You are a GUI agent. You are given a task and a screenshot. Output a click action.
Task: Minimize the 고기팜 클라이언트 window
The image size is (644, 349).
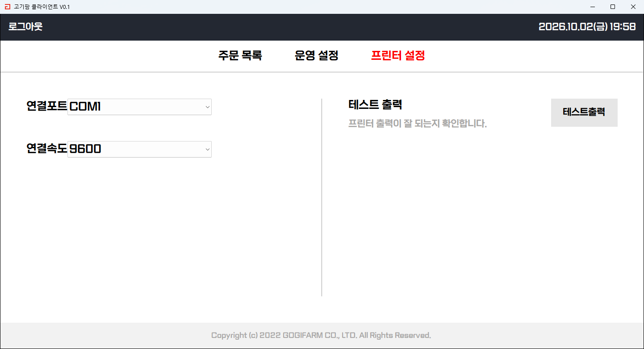pyautogui.click(x=593, y=7)
